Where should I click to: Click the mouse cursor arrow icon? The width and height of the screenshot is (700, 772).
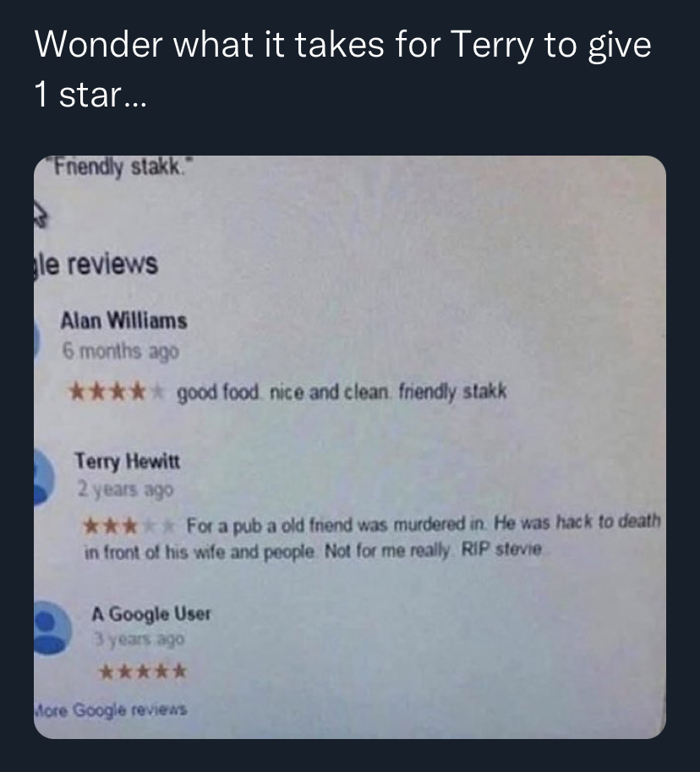[41, 216]
